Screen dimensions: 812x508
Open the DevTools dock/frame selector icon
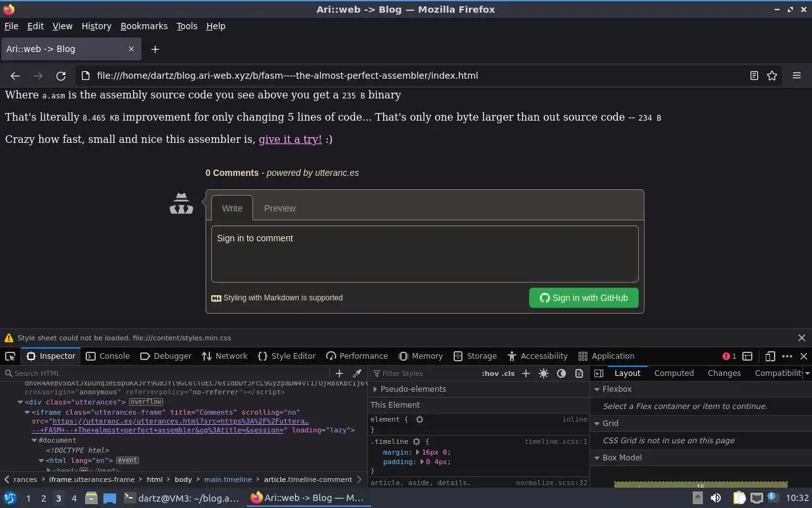click(747, 356)
